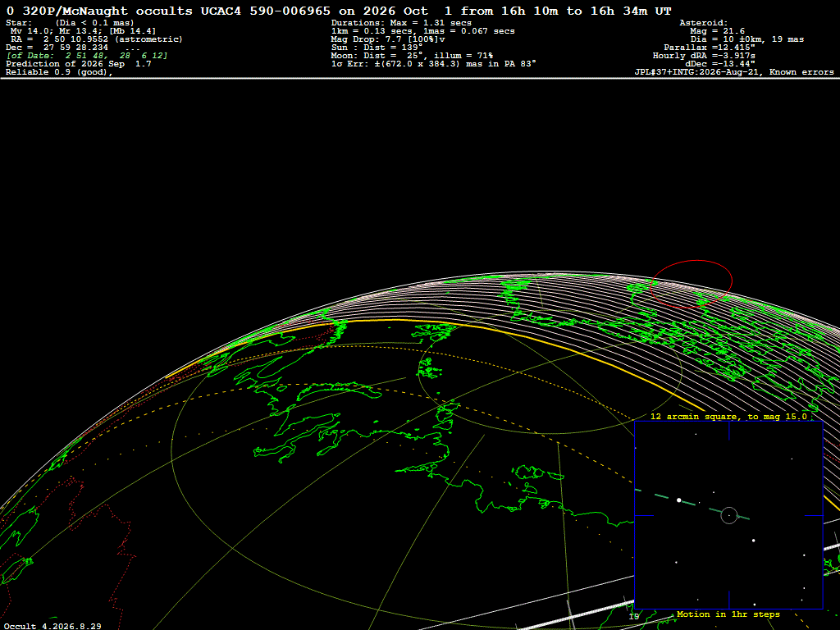
Task: Click the 'Reliable 0.9 (good)' text
Action: click(59, 72)
